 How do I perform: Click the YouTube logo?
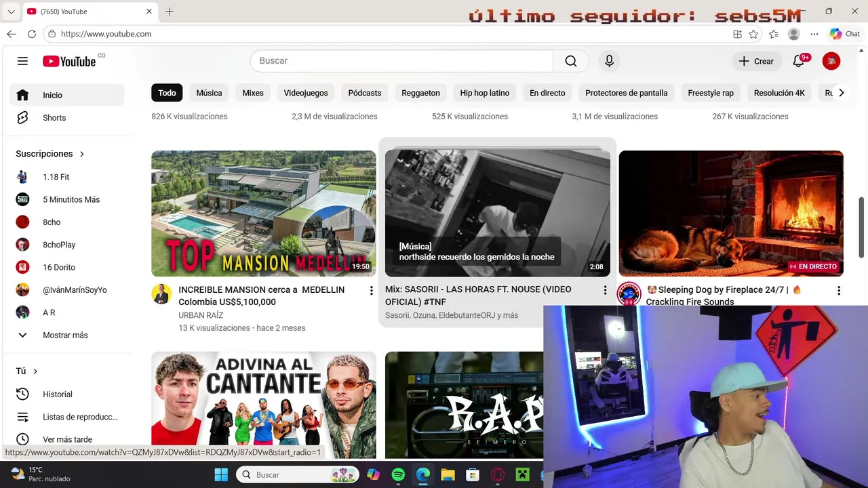click(69, 61)
